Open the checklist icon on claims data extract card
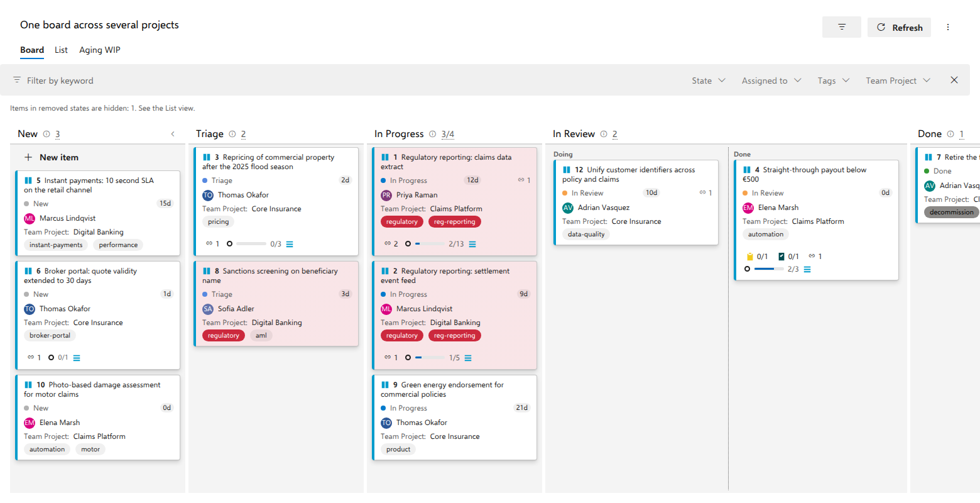Screen dimensions: 980x503 point(472,244)
